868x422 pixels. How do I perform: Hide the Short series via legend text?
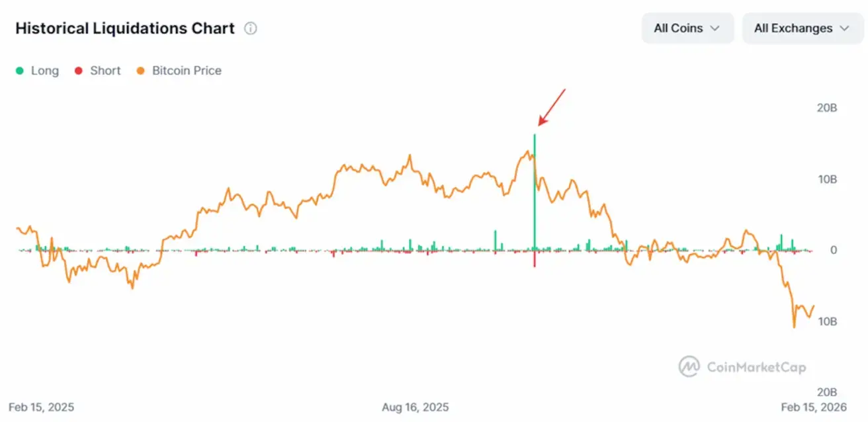[105, 71]
